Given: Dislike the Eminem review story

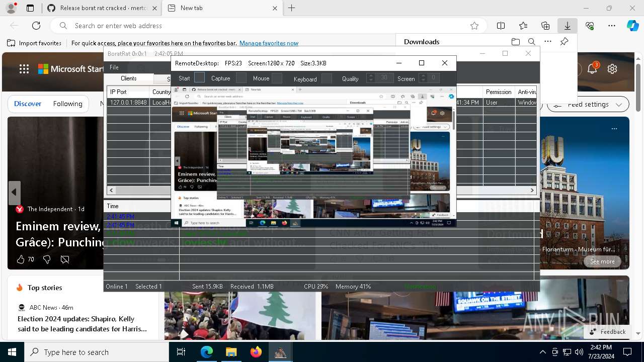Looking at the screenshot, I should coord(47,259).
